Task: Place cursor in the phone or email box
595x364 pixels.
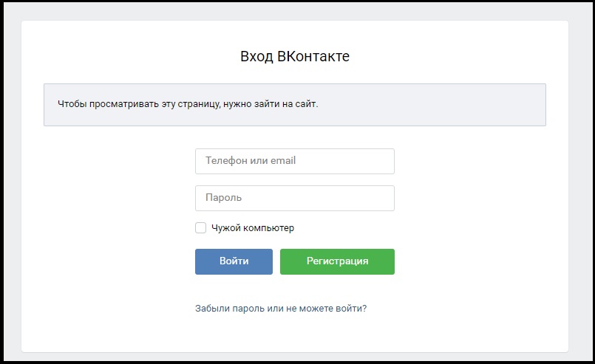Action: 295,161
